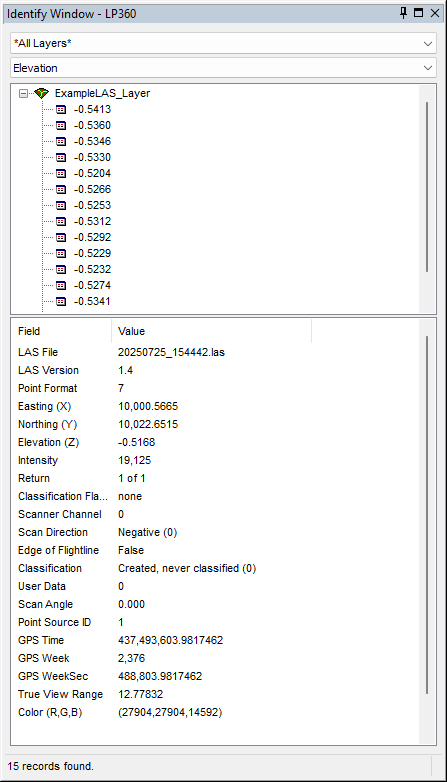The height and width of the screenshot is (782, 447).
Task: Select the -0.5413 elevation record
Action: coord(92,109)
